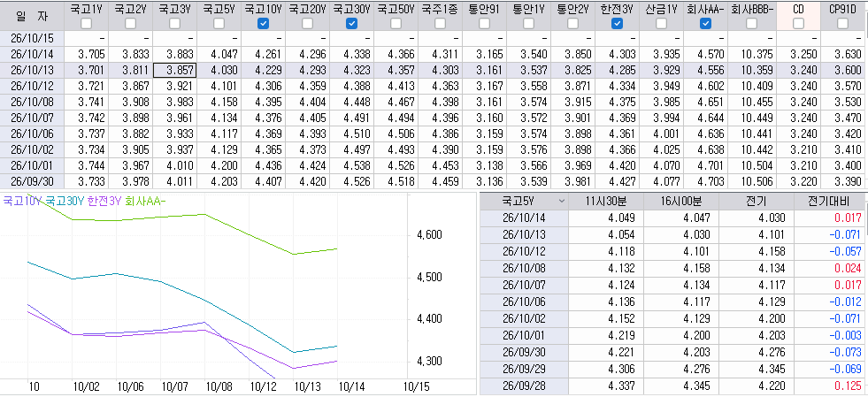
Task: Enable the 국고20Y checkbox
Action: point(308,23)
